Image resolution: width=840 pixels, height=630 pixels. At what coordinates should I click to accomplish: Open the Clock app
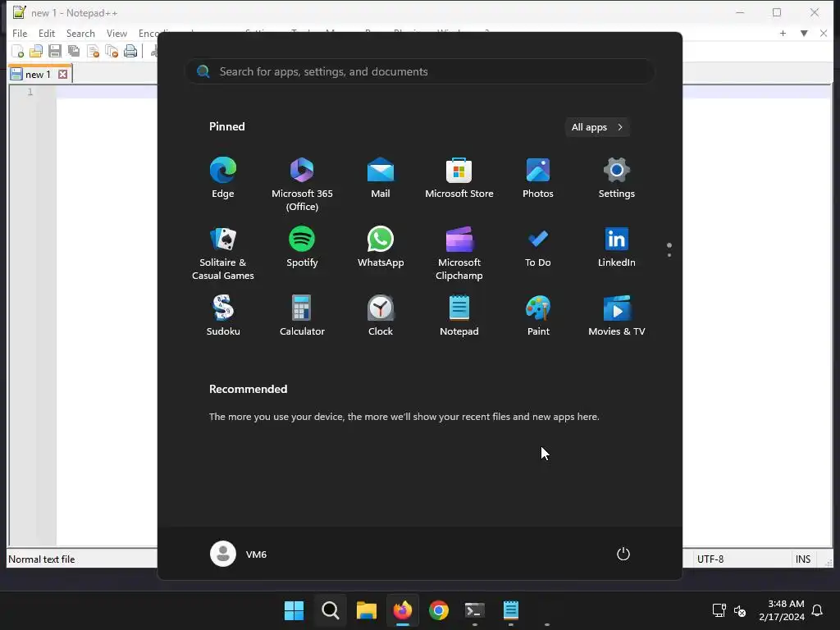(x=381, y=316)
